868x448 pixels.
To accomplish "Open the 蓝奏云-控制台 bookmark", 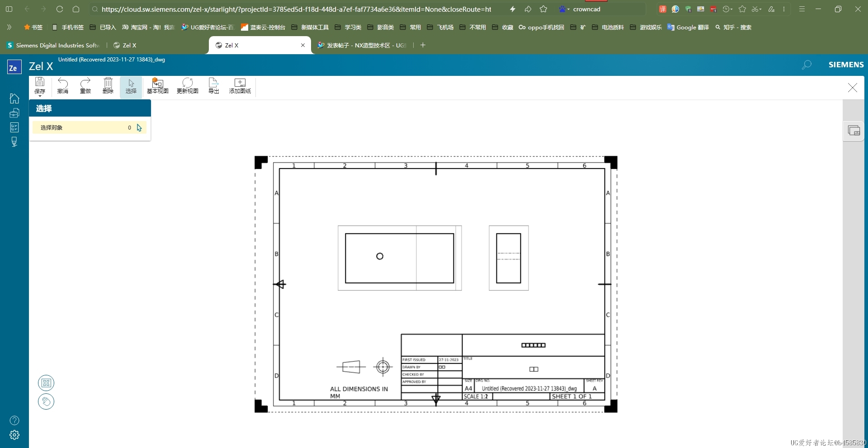I will (263, 27).
